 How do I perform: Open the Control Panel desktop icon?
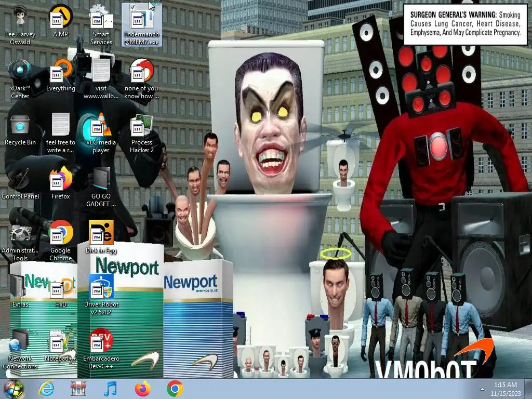click(x=20, y=183)
